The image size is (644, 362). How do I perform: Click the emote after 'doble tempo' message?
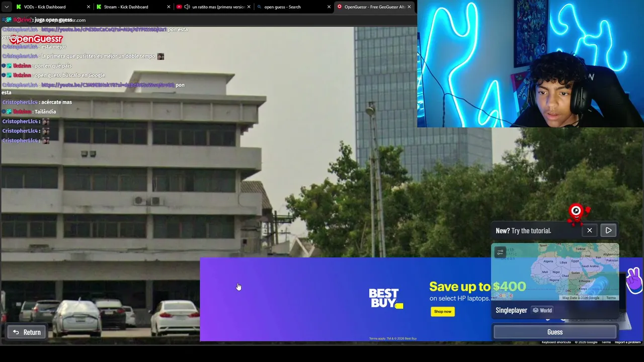click(160, 56)
